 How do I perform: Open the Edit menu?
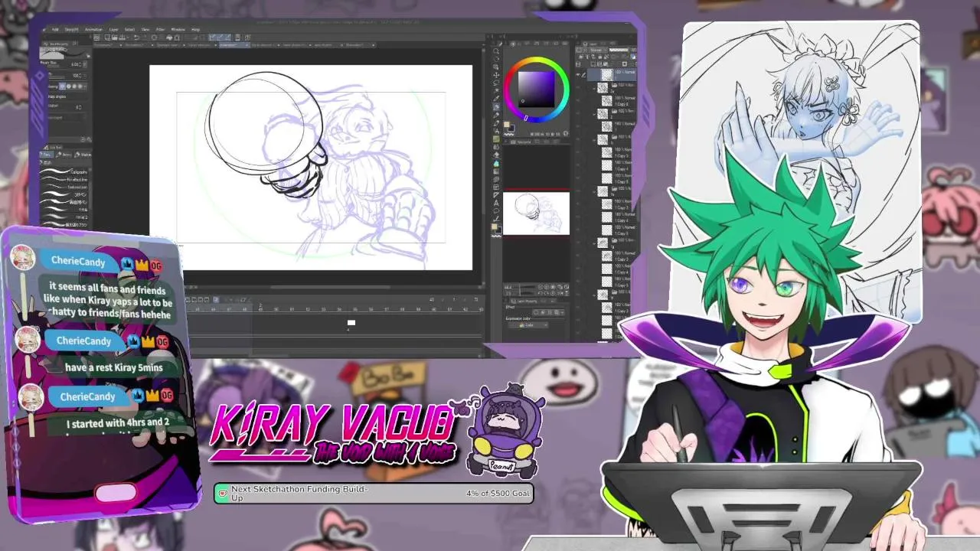[55, 29]
